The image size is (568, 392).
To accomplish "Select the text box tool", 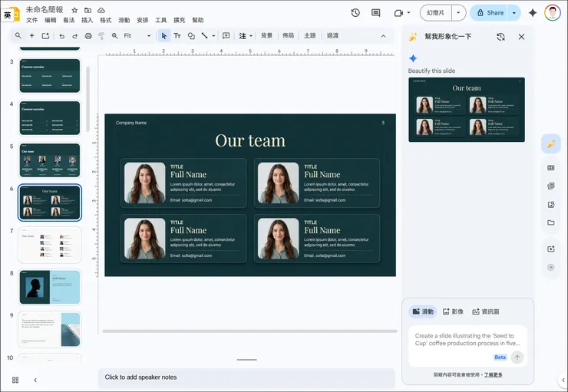I will [x=177, y=36].
